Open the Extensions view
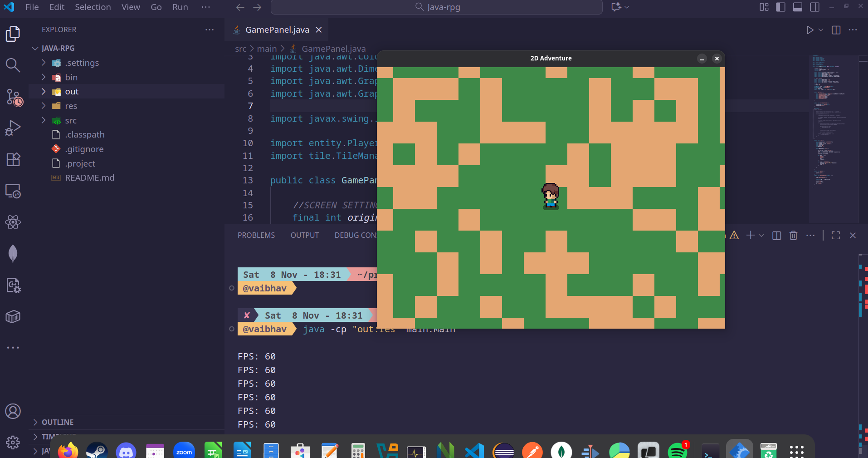This screenshot has height=458, width=868. point(13,159)
